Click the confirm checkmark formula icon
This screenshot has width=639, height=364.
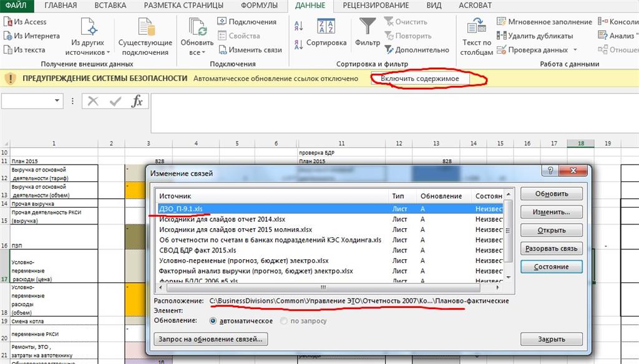115,101
